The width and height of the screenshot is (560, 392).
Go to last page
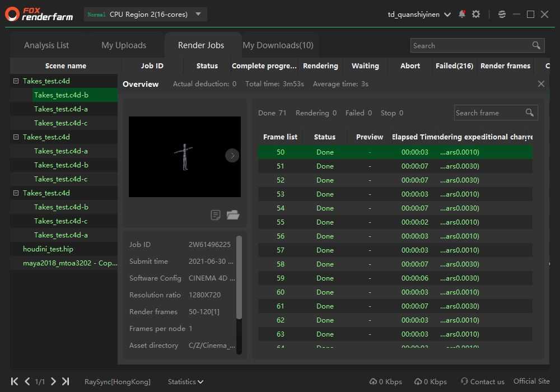click(x=66, y=381)
